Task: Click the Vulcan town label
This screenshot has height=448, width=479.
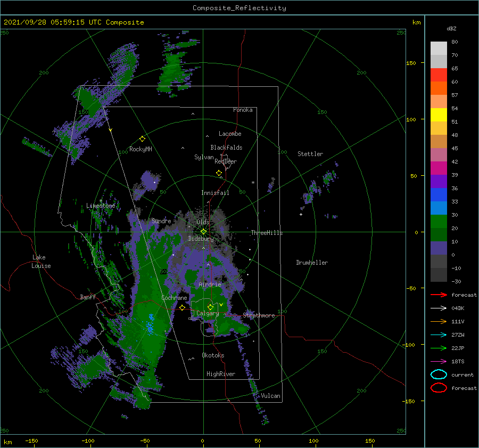Action: tap(271, 396)
